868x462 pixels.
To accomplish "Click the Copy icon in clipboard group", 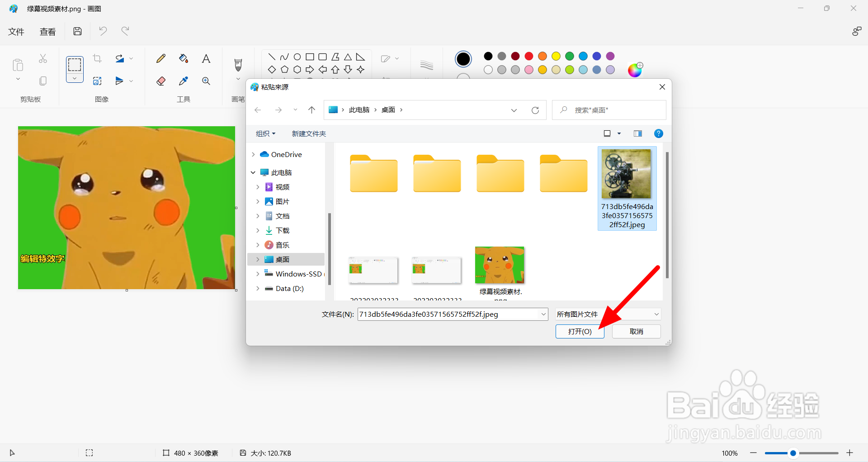I will pos(43,81).
